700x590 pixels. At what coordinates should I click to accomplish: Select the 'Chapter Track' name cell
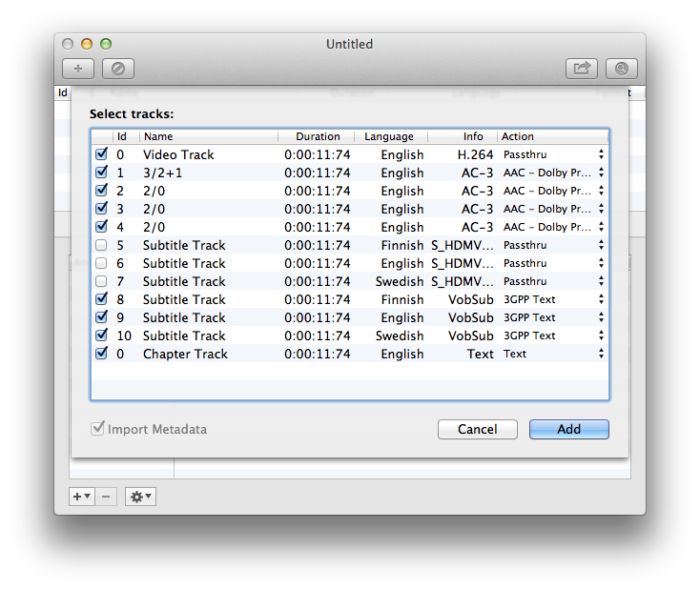[185, 354]
